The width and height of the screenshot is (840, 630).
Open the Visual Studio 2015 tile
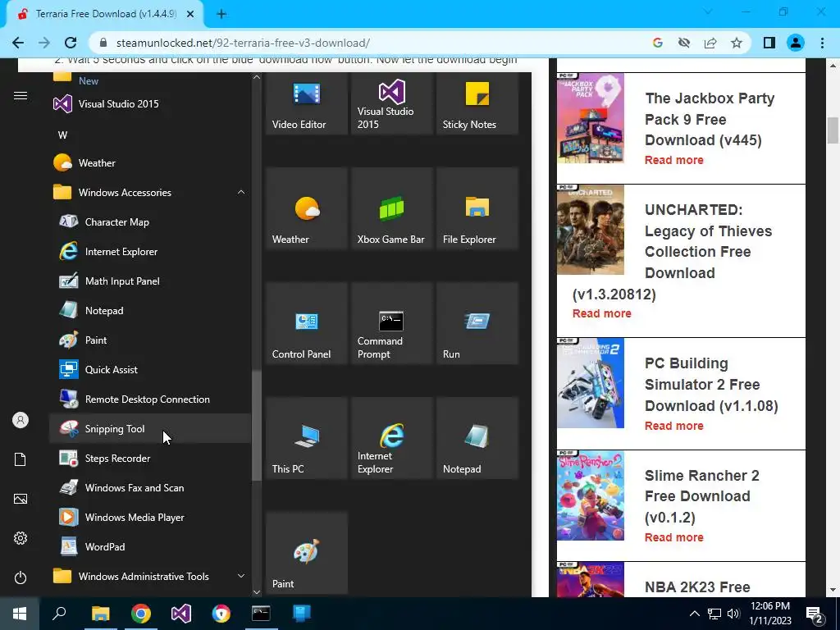click(391, 103)
